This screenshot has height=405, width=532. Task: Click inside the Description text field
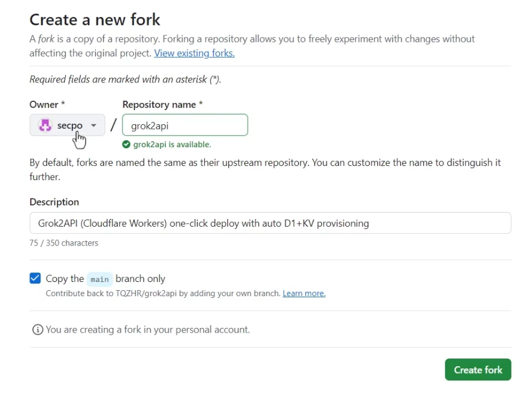[x=270, y=223]
